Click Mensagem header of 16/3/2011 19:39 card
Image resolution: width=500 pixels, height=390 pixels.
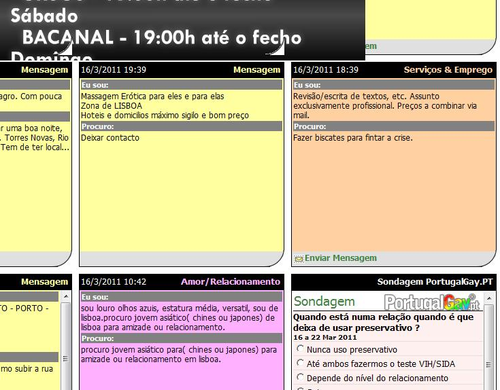[257, 70]
